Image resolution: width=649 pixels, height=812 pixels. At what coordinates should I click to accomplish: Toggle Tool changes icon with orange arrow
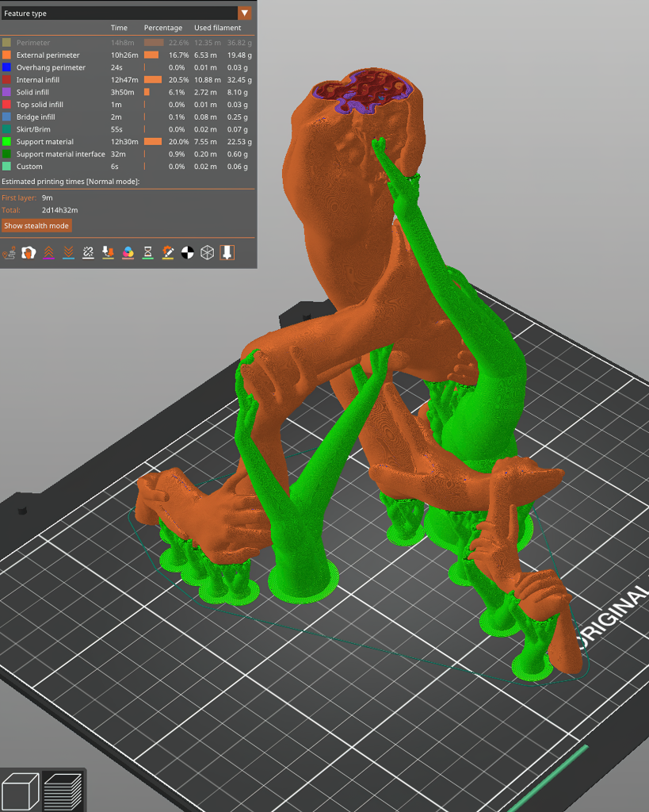click(x=108, y=253)
